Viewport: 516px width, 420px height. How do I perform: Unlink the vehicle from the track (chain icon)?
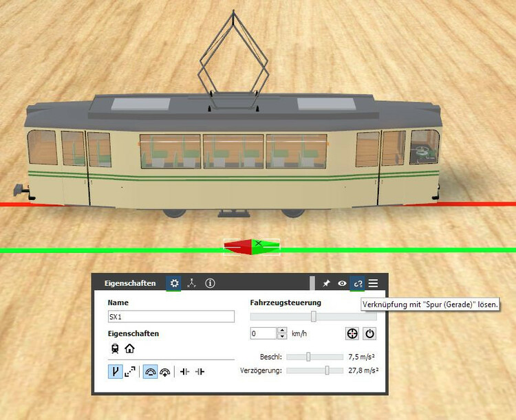(x=358, y=283)
